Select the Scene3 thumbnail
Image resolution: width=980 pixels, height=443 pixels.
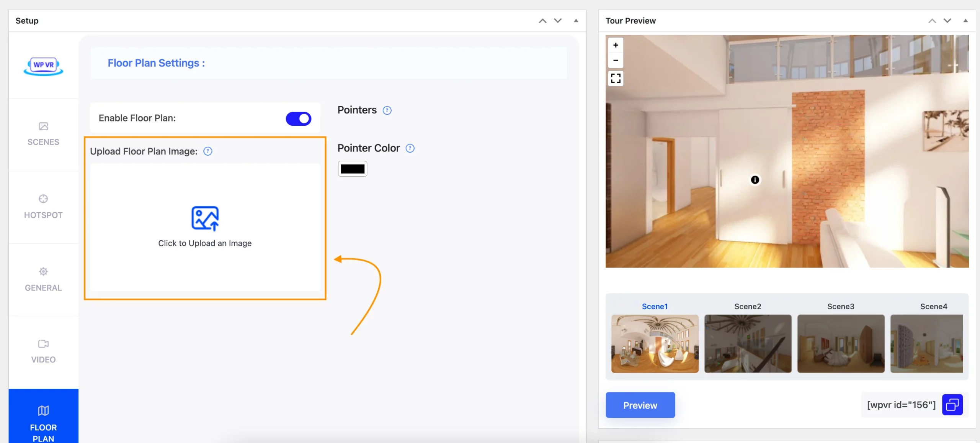tap(841, 343)
